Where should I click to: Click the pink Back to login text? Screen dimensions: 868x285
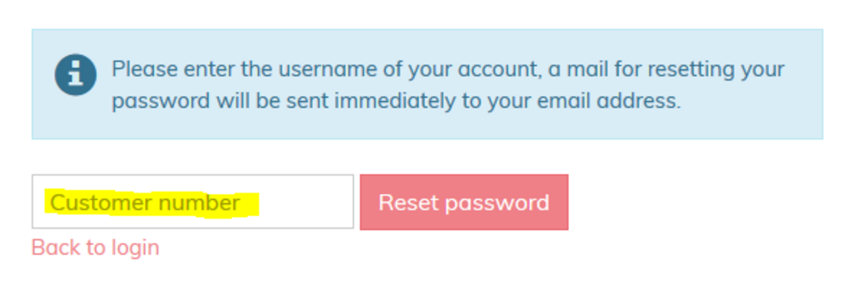click(x=96, y=248)
